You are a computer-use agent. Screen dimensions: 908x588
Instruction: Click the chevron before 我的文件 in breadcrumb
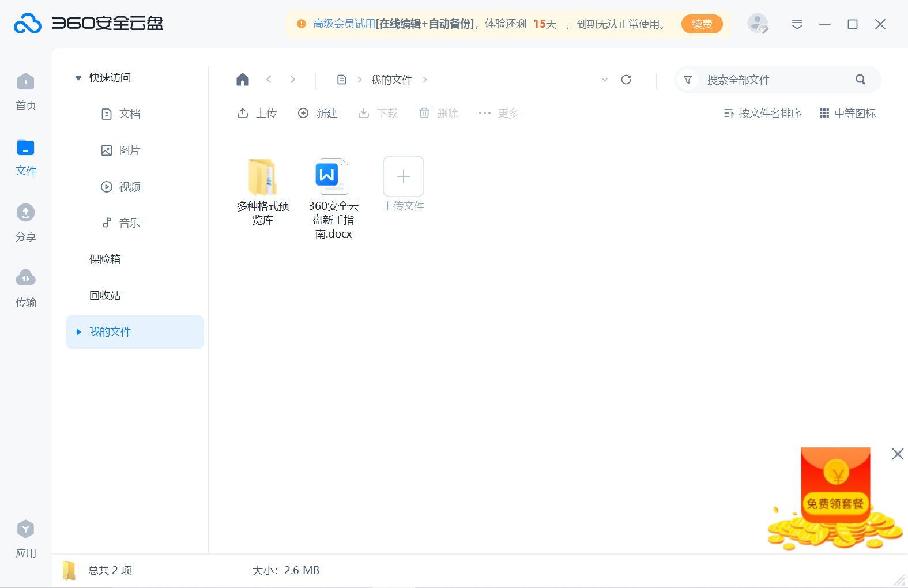click(x=360, y=80)
